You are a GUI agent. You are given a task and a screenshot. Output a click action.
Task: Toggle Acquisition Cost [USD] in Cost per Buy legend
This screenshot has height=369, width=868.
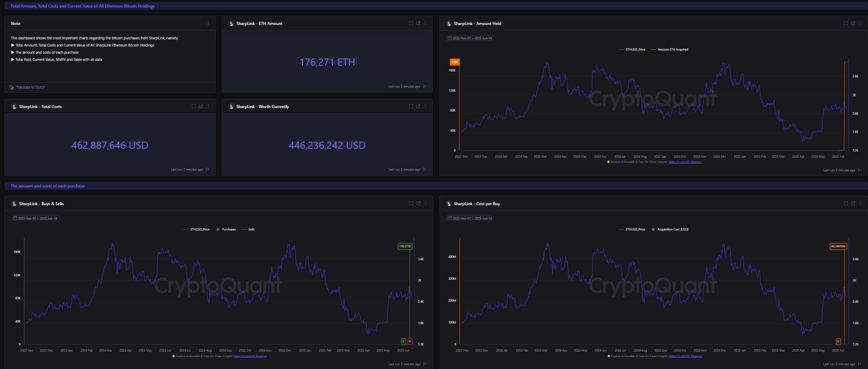click(x=669, y=229)
